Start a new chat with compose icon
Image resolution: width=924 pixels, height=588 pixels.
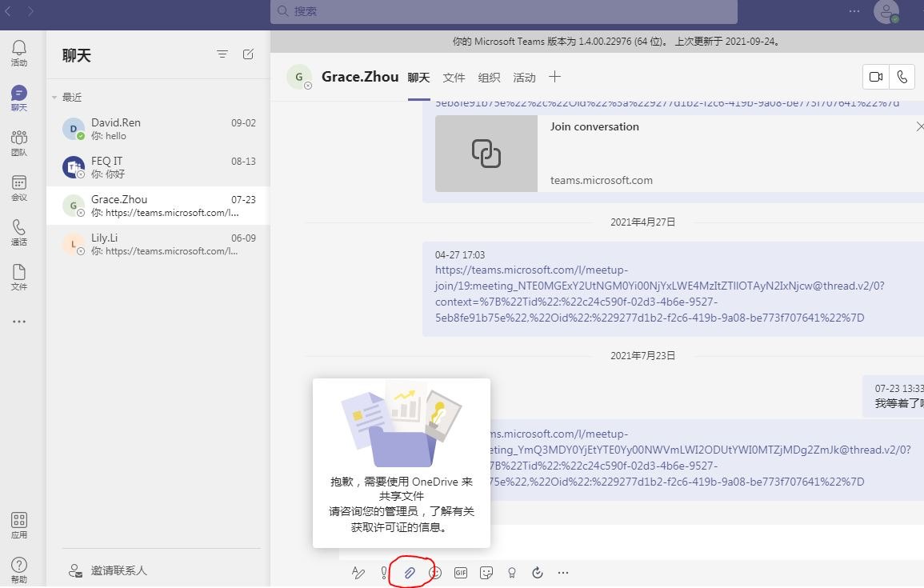point(248,54)
